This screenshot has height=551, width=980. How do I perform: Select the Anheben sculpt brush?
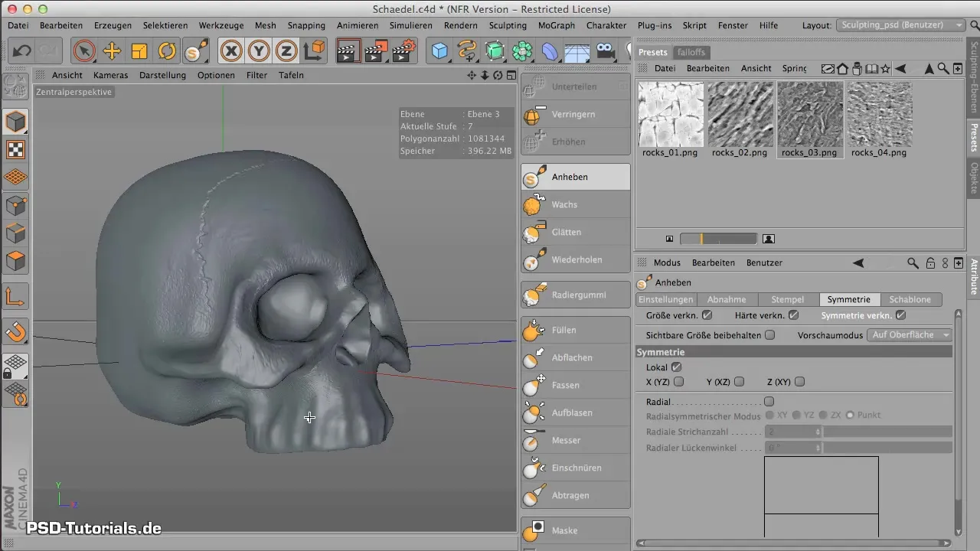coord(575,177)
